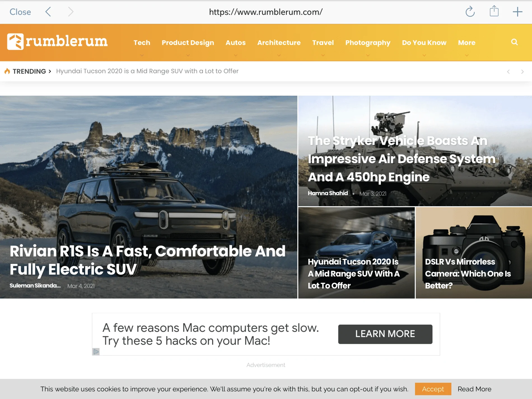Click the Mac computers ad text

tap(211, 334)
